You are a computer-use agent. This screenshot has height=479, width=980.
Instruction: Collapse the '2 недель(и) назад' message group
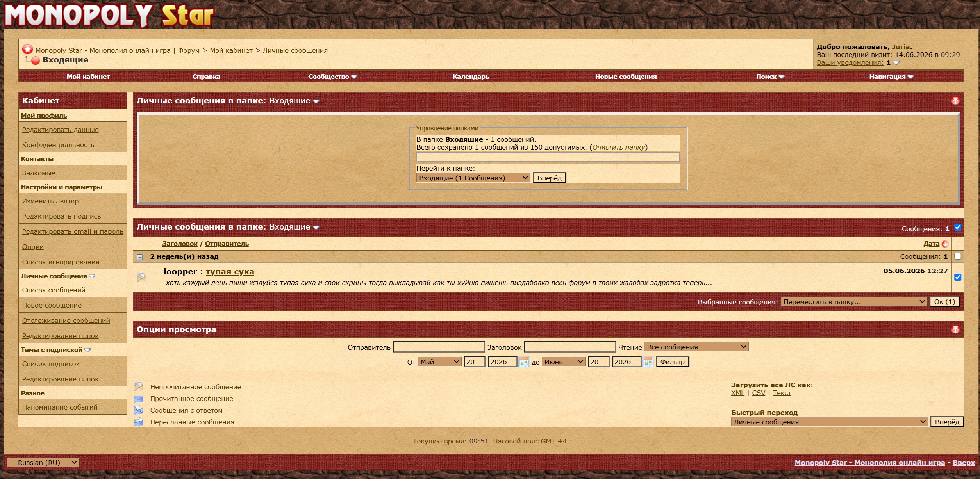140,257
